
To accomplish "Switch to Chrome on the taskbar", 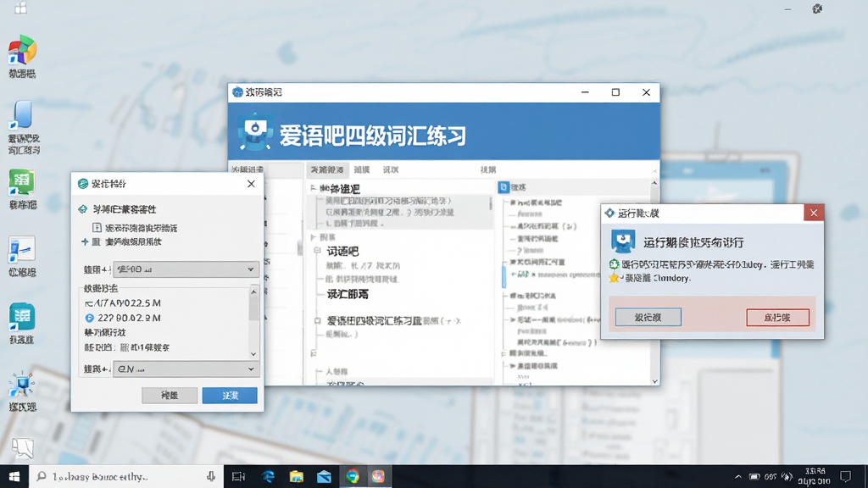I will coord(353,476).
